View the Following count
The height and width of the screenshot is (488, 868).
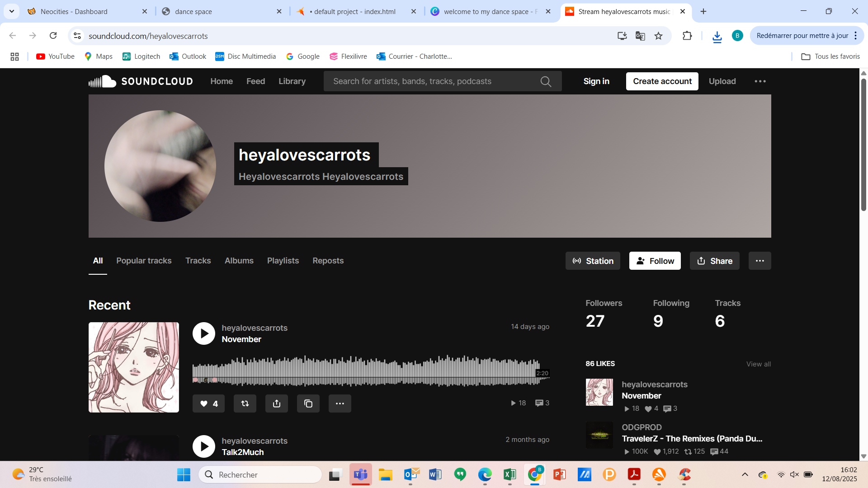pyautogui.click(x=671, y=314)
